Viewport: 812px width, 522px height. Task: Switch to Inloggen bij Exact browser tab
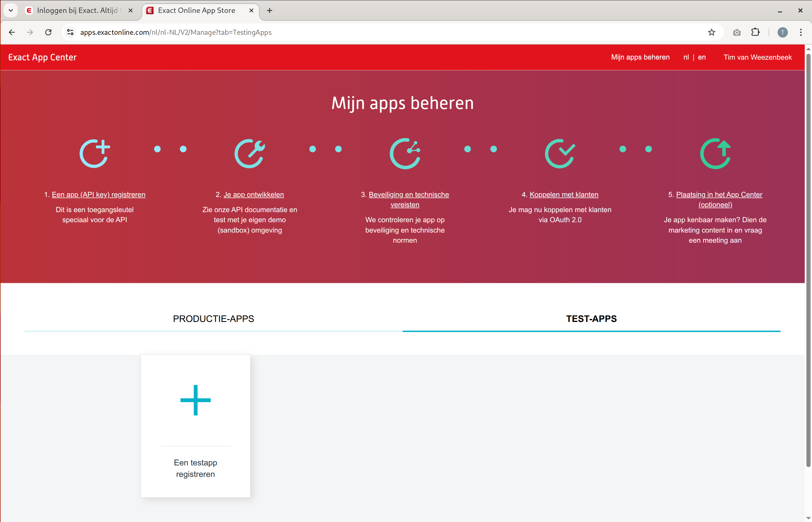(78, 11)
